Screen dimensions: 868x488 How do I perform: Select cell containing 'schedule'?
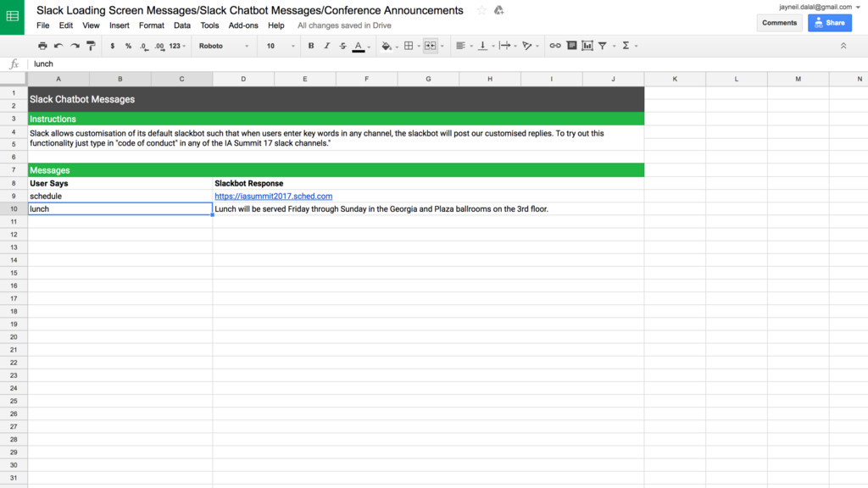point(120,197)
